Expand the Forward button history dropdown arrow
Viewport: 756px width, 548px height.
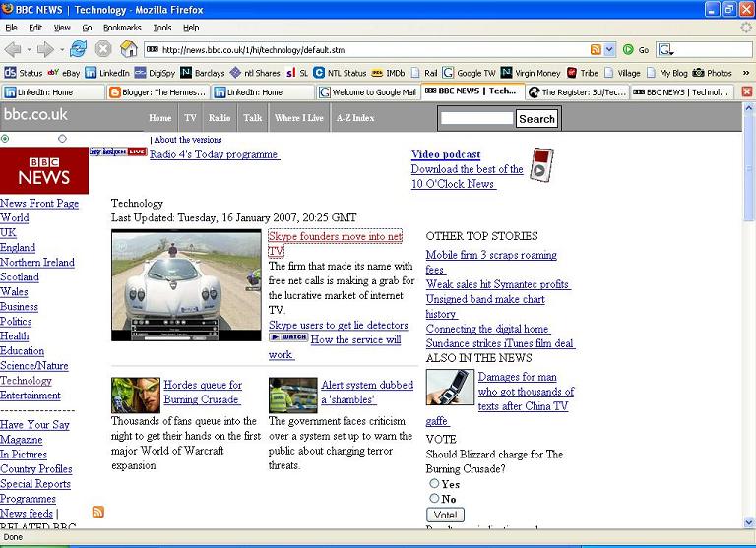coord(62,49)
